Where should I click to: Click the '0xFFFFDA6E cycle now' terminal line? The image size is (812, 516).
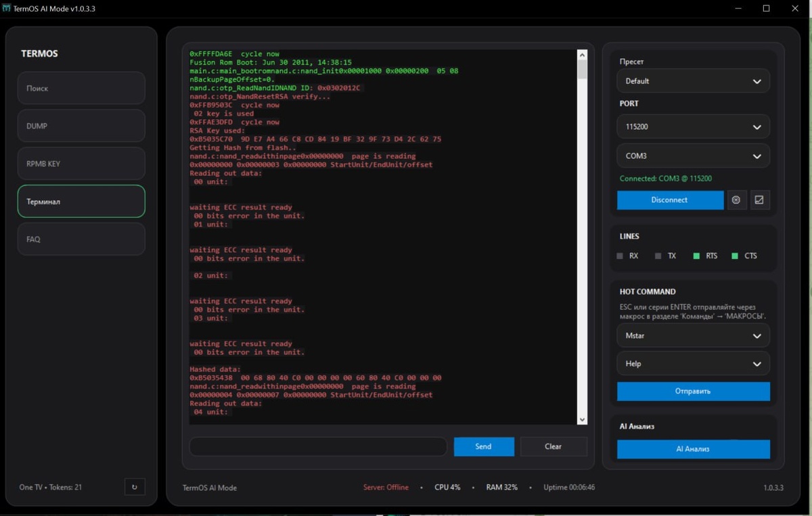click(234, 53)
